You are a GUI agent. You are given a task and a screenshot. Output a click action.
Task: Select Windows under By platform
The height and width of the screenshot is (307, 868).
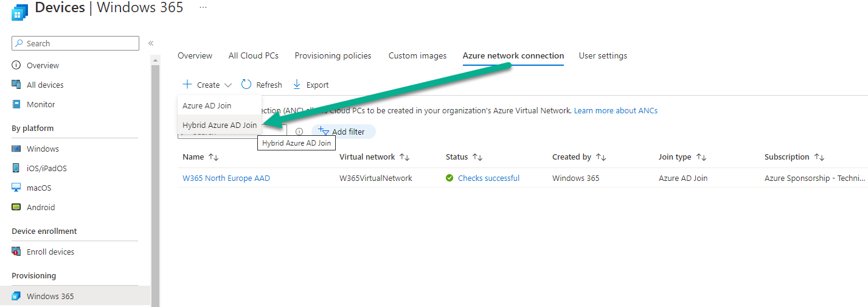(43, 149)
